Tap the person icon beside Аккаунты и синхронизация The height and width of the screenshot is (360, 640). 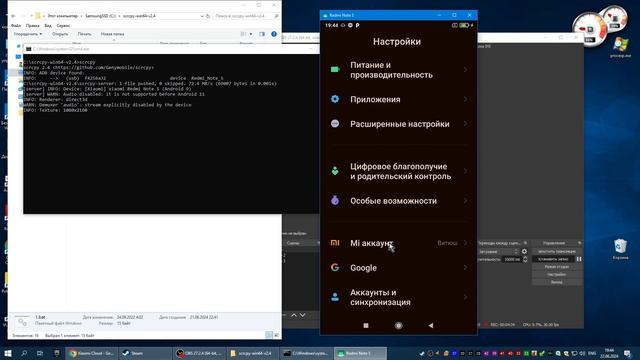335,297
